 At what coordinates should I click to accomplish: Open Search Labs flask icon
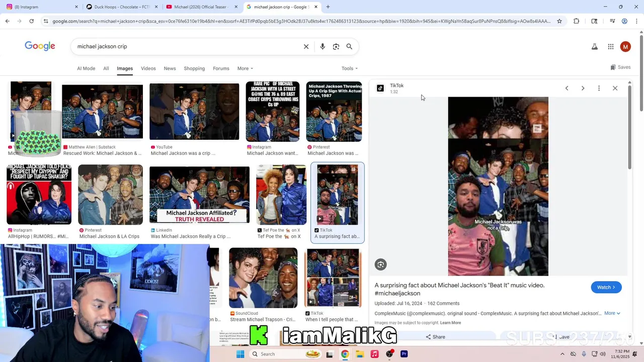(x=594, y=47)
